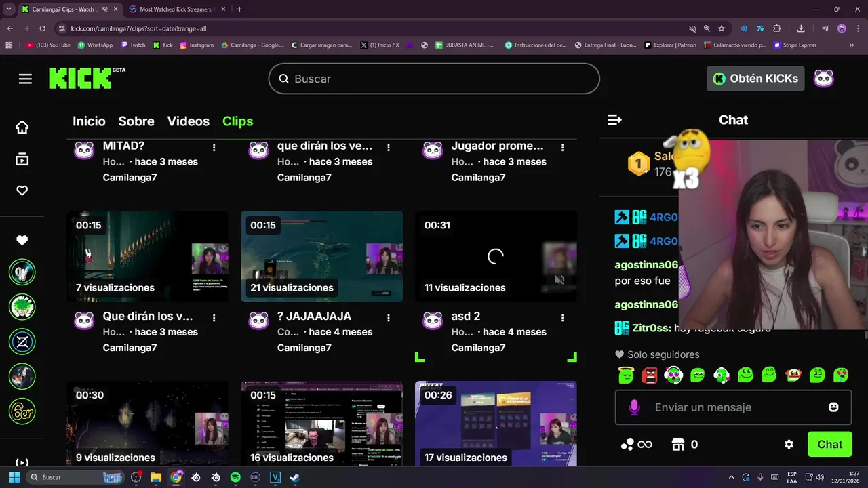Open the 'Stripe Express' bookmark
The image size is (868, 488).
tap(795, 45)
